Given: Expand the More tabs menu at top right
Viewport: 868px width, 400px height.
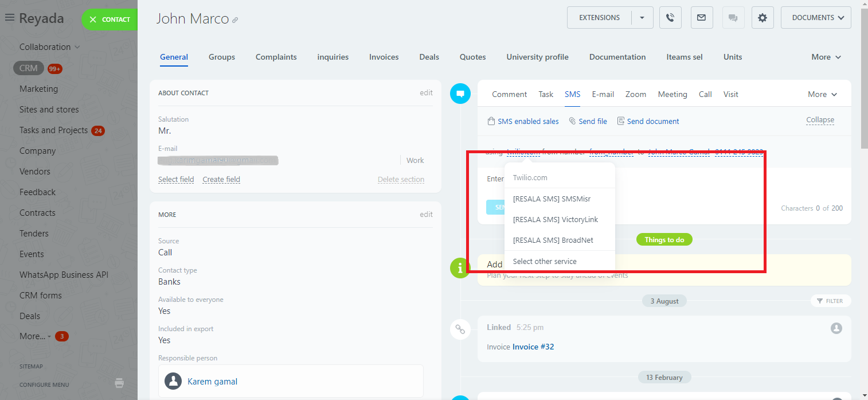Looking at the screenshot, I should click(x=826, y=57).
